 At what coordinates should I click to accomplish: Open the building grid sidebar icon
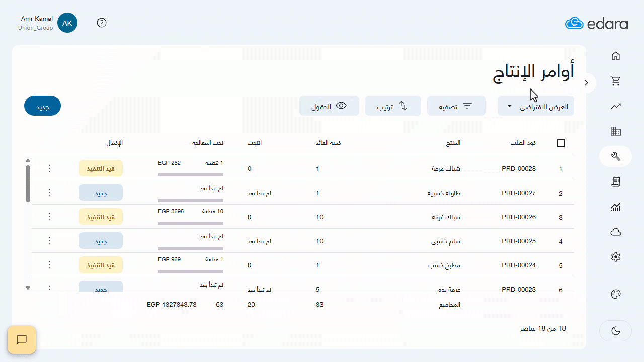tap(615, 131)
